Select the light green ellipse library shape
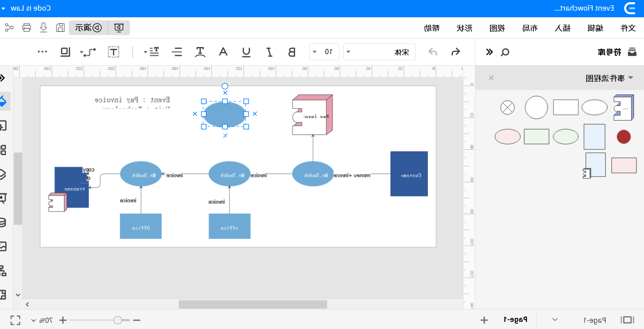The image size is (644, 329). click(x=565, y=137)
